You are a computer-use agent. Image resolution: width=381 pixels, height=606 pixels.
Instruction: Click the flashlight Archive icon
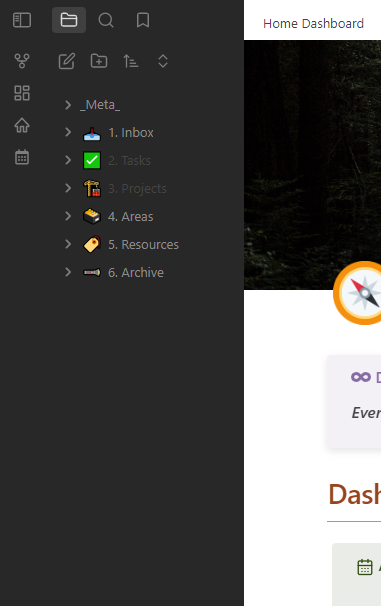coord(92,272)
